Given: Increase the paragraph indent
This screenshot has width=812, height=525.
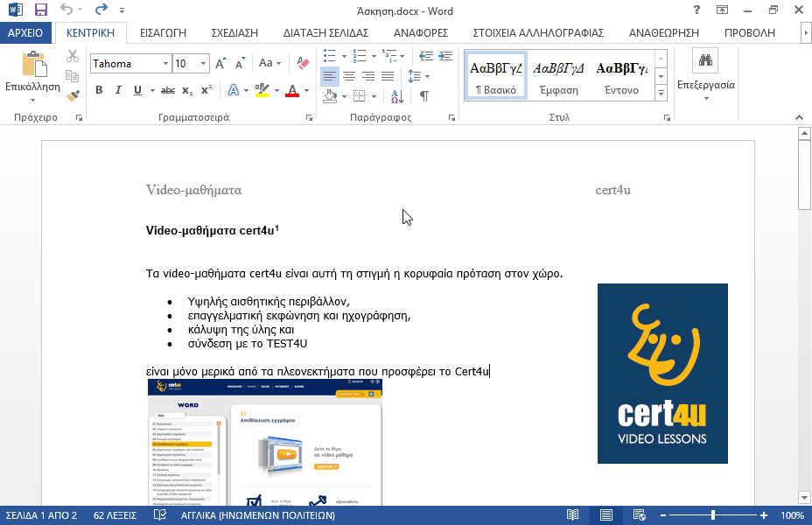Looking at the screenshot, I should [445, 56].
